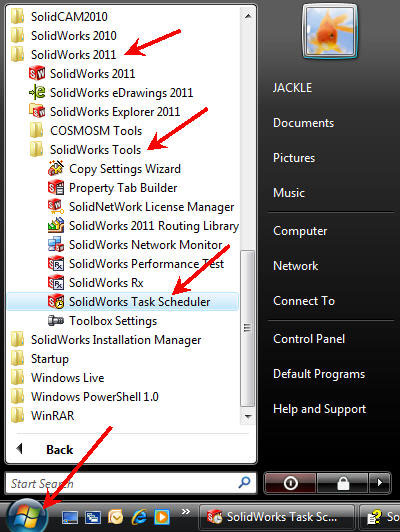
Task: Go Back to main Start menu
Action: tap(45, 450)
